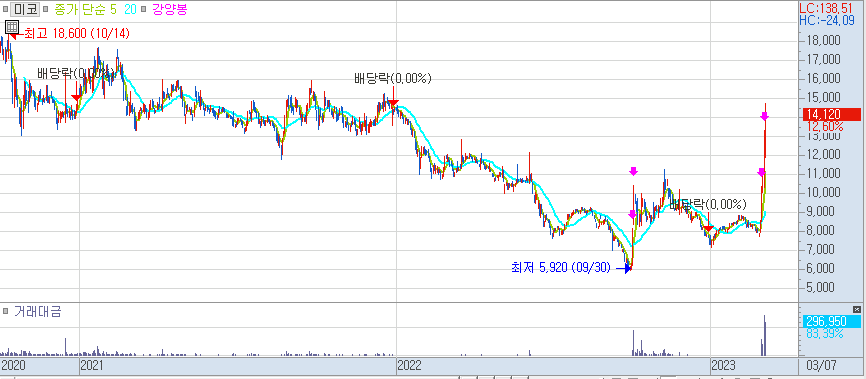Close the 거래대금 volume panel
The height and width of the screenshot is (379, 866).
[x=857, y=309]
